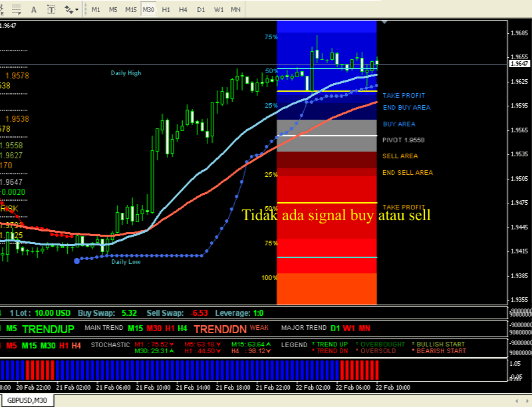
Task: Click the chart shift triangle marker
Action: coord(384,23)
